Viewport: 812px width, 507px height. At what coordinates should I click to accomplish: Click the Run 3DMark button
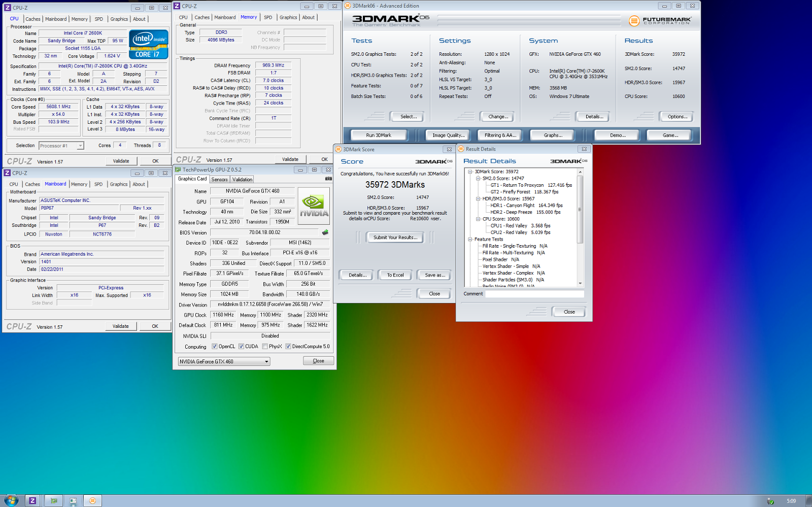379,136
